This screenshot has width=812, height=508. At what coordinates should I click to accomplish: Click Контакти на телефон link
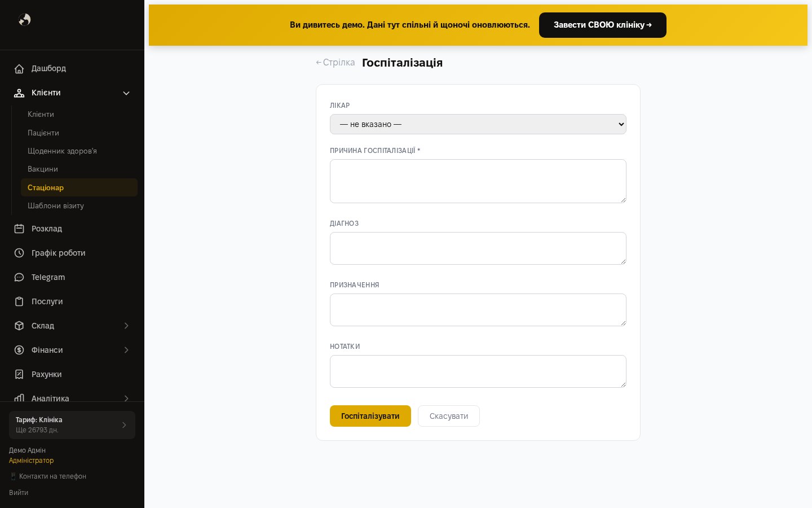point(48,476)
